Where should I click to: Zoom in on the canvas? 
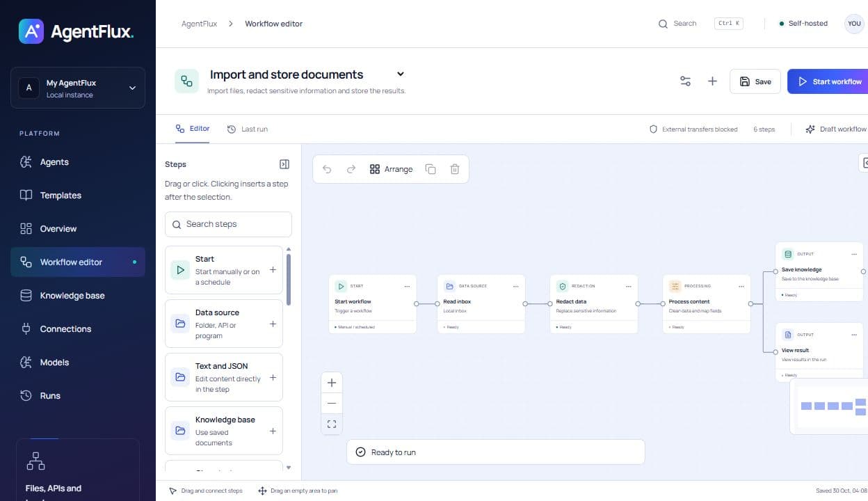(x=332, y=383)
